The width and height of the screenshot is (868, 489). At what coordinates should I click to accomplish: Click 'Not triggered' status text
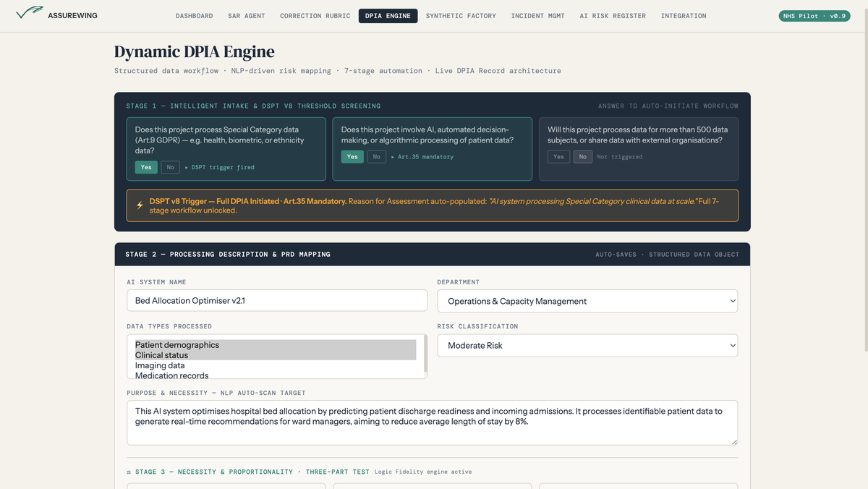click(620, 156)
